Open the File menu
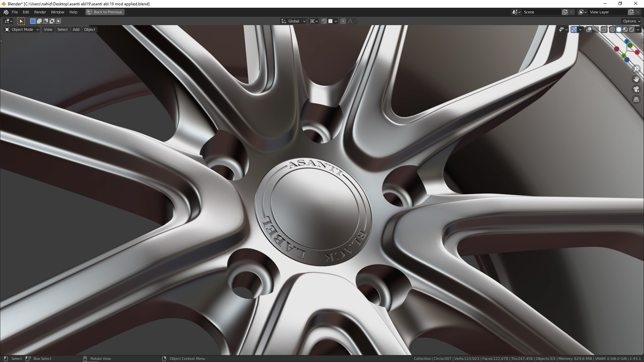This screenshot has height=362, width=644. click(15, 12)
